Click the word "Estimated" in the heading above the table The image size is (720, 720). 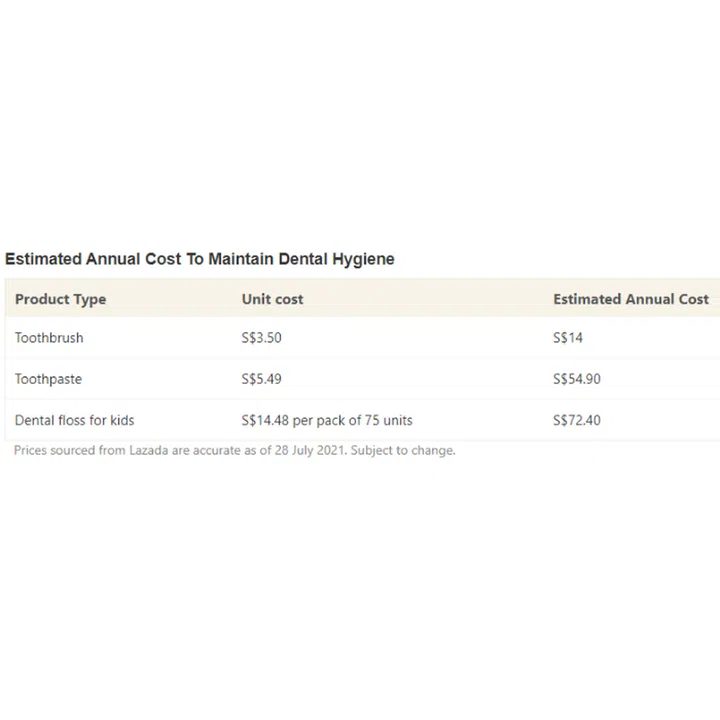(x=40, y=259)
